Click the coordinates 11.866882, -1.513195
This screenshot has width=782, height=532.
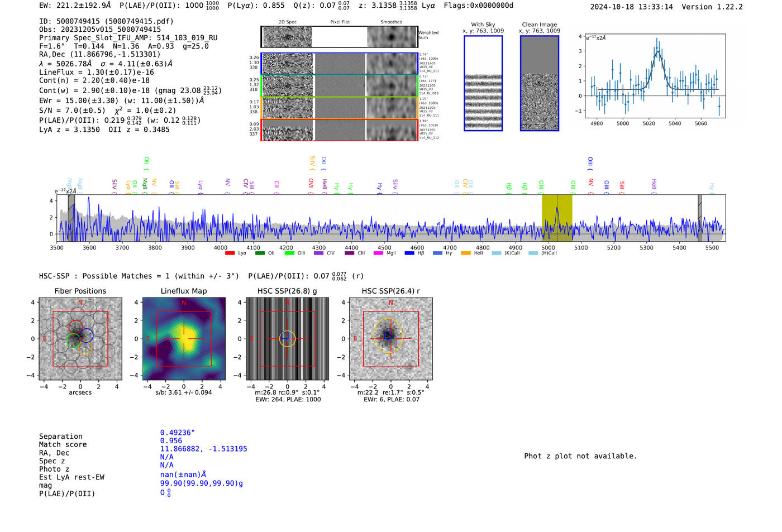coord(203,449)
